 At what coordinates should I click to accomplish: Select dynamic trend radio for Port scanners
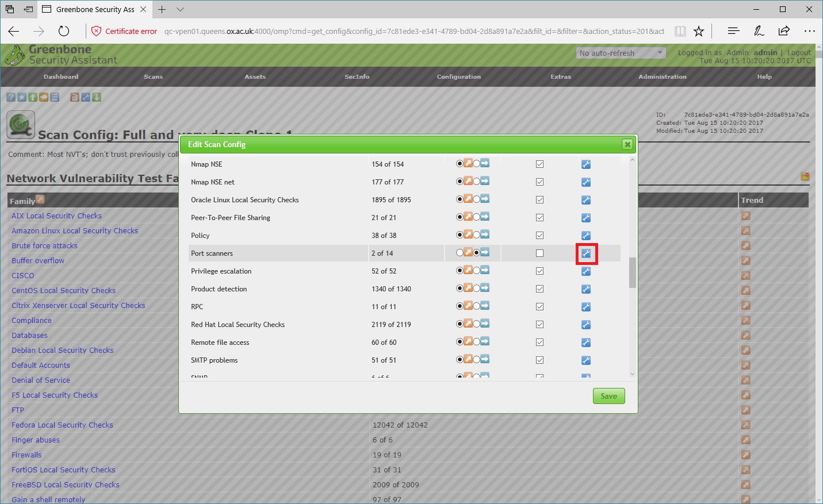[460, 253]
